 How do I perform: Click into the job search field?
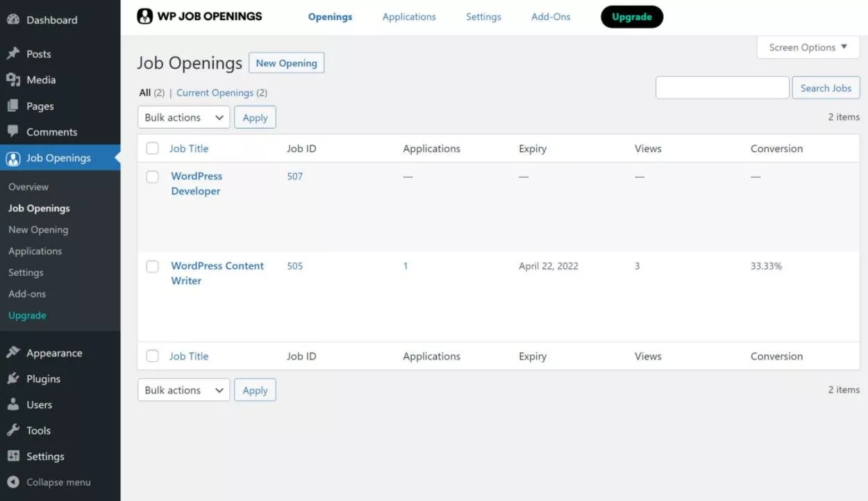(x=722, y=88)
